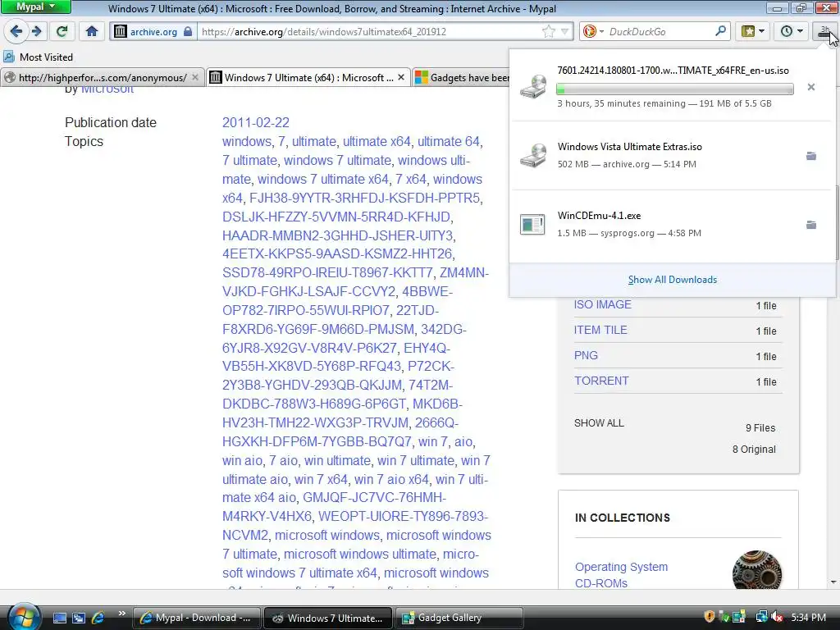Click SHOW ALL files link

click(x=599, y=423)
